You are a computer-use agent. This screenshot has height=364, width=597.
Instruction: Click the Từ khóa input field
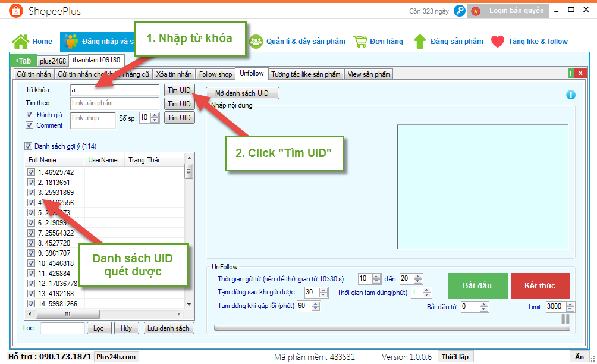click(x=115, y=90)
